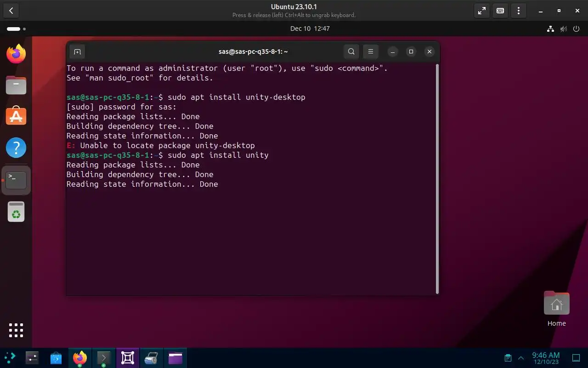
Task: Click the terminal vertical scrollbar
Action: point(437,178)
